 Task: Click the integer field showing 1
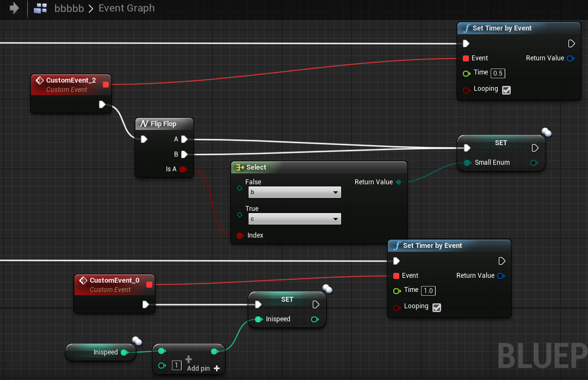(x=176, y=365)
